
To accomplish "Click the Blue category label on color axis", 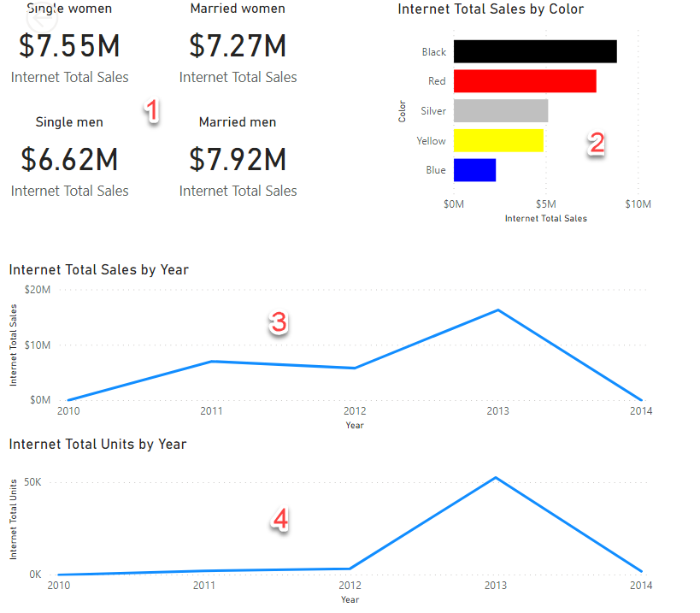I will pyautogui.click(x=436, y=170).
